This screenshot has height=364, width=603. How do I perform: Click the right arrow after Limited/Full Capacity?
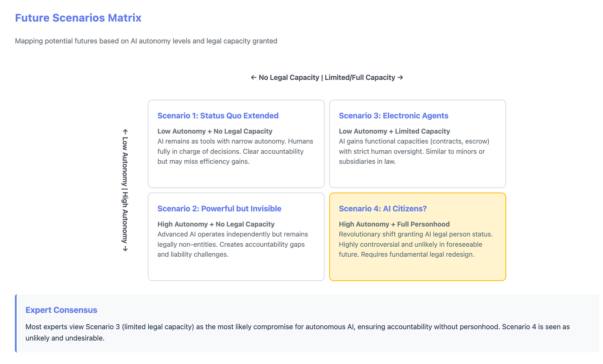click(x=400, y=78)
